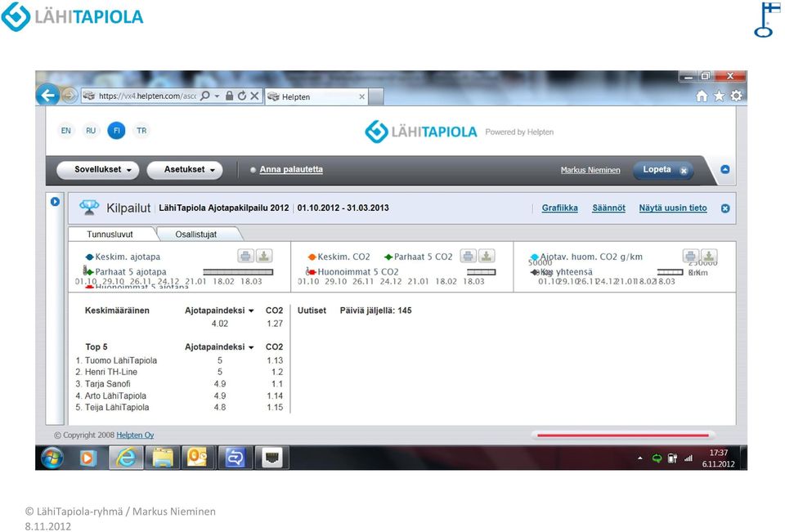Open Internet Explorer taskbar icon

point(126,458)
